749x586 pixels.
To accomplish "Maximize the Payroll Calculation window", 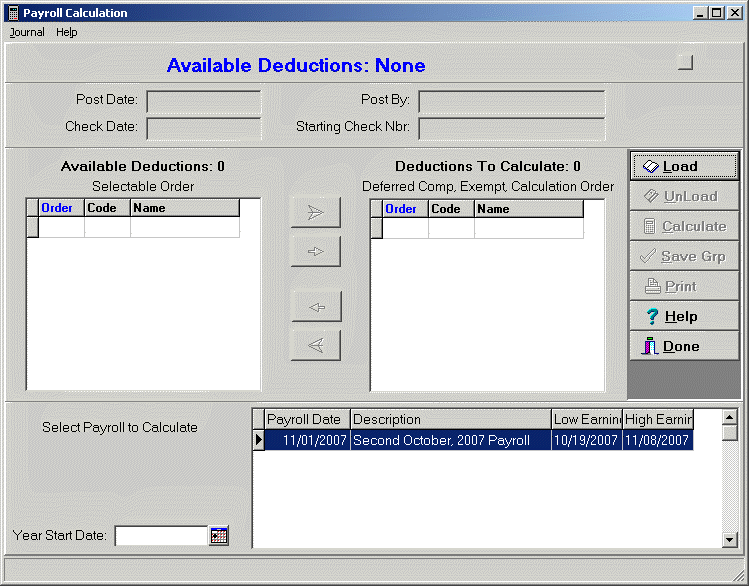I will click(717, 13).
